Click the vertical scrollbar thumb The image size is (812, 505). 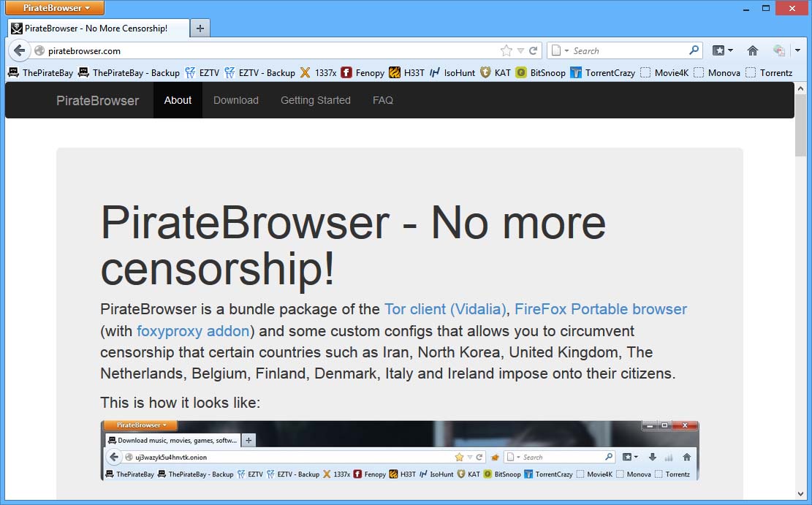pos(800,126)
